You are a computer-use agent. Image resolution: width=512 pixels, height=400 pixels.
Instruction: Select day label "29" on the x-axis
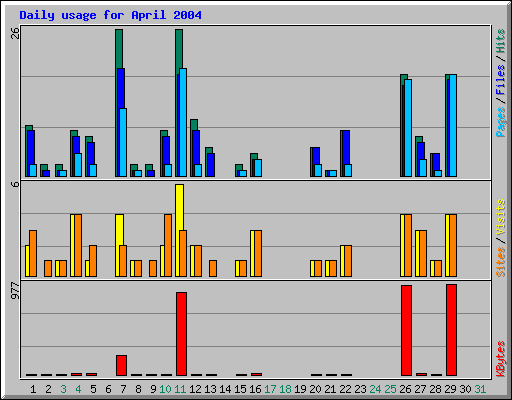pyautogui.click(x=450, y=389)
